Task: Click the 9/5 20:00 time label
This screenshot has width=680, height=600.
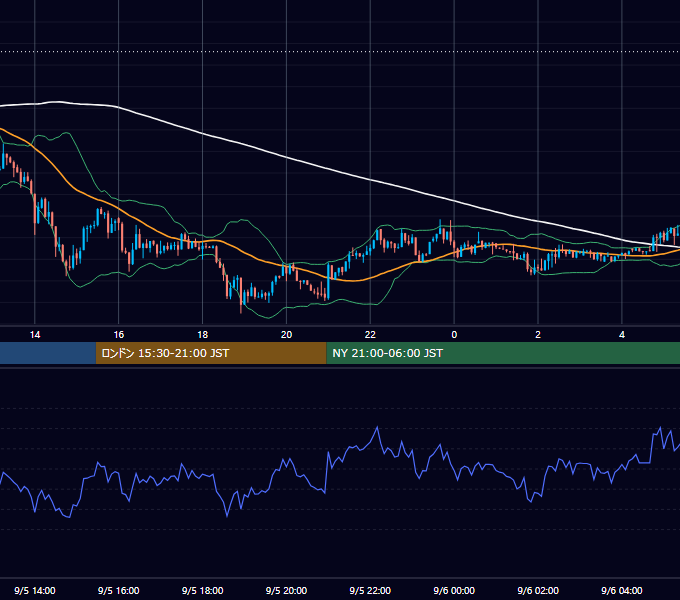Action: tap(286, 590)
